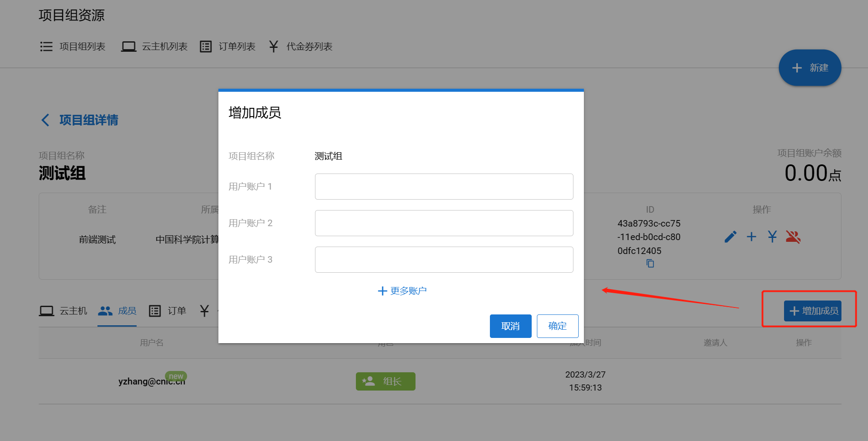Click the pencil edit icon

click(x=731, y=237)
